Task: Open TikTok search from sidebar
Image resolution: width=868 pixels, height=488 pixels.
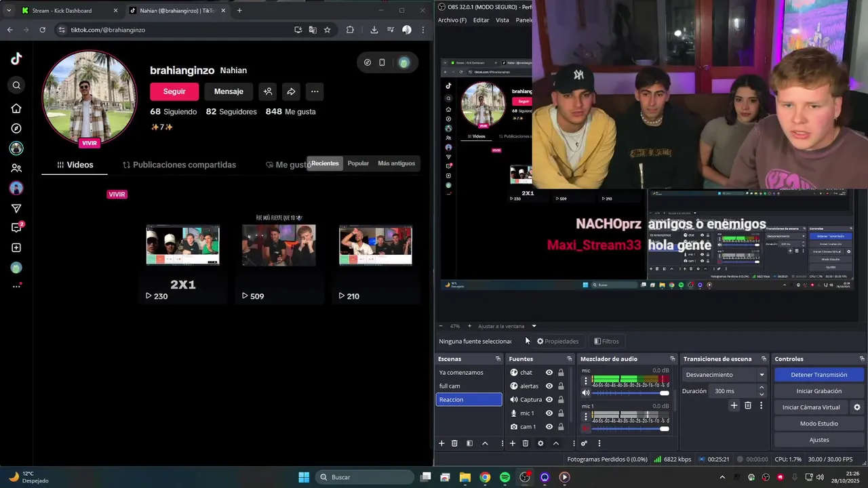Action: coord(16,85)
